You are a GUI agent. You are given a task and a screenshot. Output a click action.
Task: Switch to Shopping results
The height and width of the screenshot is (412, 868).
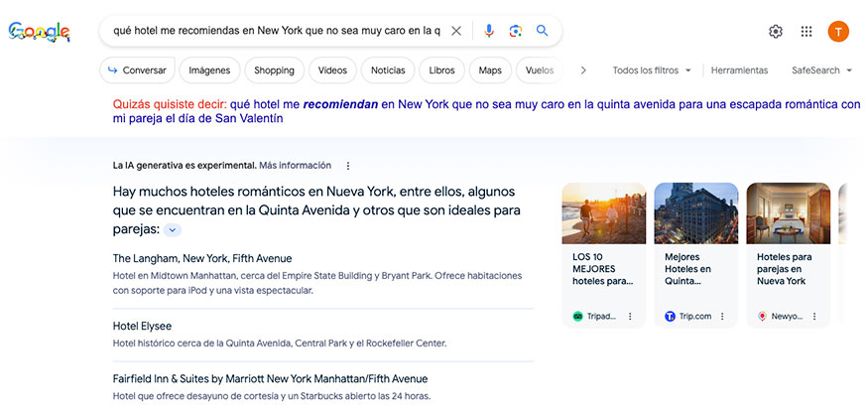(x=274, y=70)
